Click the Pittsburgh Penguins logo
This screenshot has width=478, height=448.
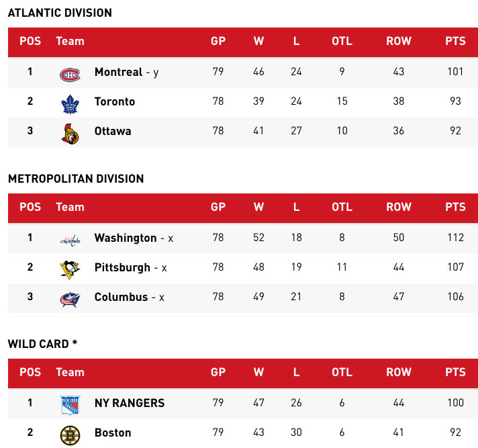[x=70, y=269]
